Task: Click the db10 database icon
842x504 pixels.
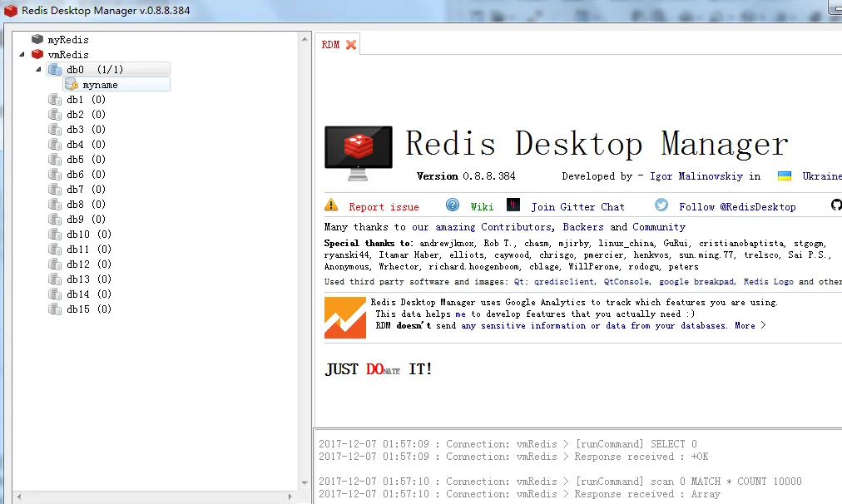Action: (54, 234)
